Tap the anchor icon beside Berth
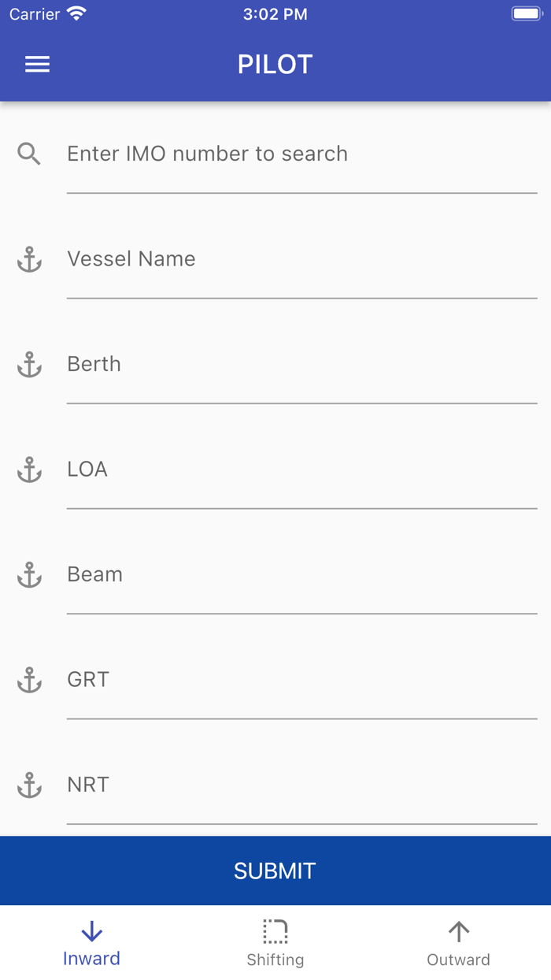The width and height of the screenshot is (551, 980). point(29,365)
